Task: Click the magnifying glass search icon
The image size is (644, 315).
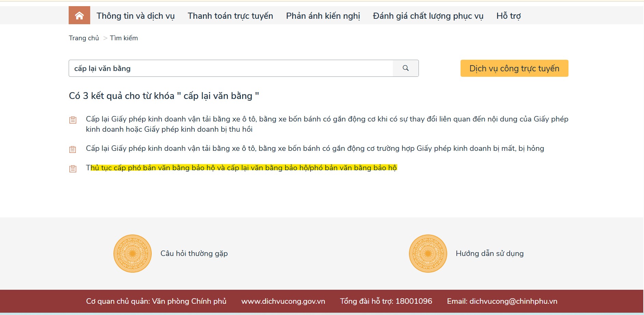Action: coord(406,68)
